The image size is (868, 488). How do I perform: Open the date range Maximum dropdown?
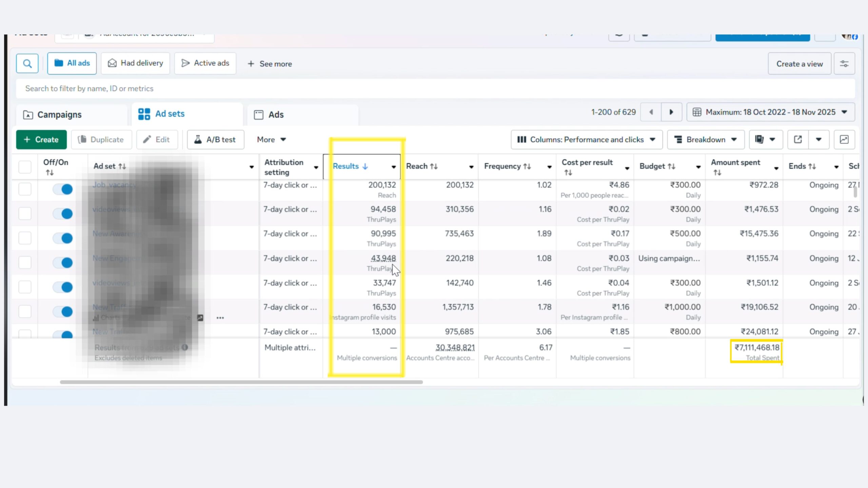(770, 112)
